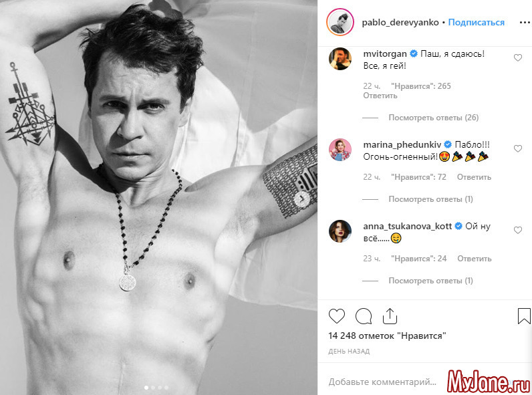Open the three-dot more options menu
532x395 pixels.
525,23
